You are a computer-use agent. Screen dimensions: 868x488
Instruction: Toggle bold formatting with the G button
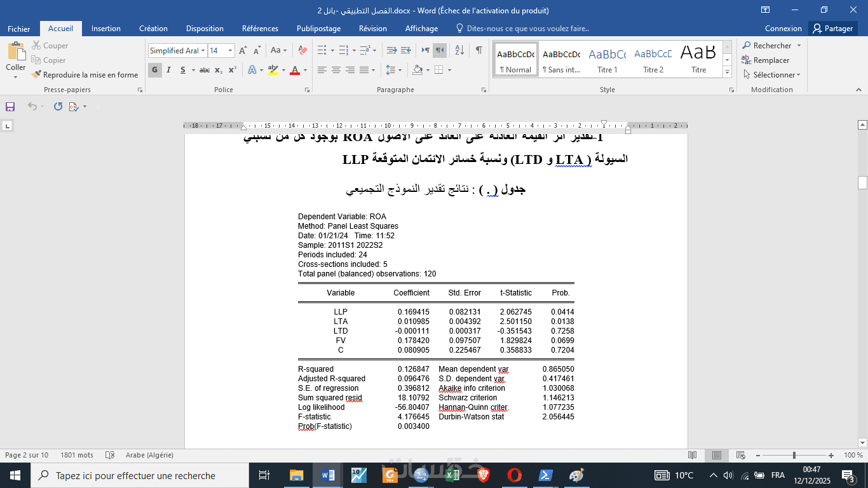(155, 70)
